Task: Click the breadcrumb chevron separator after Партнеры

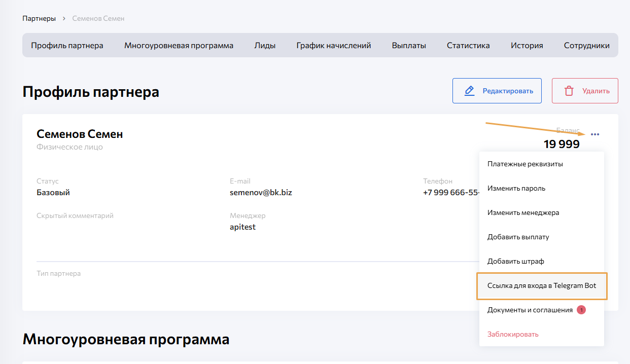Action: (x=64, y=18)
